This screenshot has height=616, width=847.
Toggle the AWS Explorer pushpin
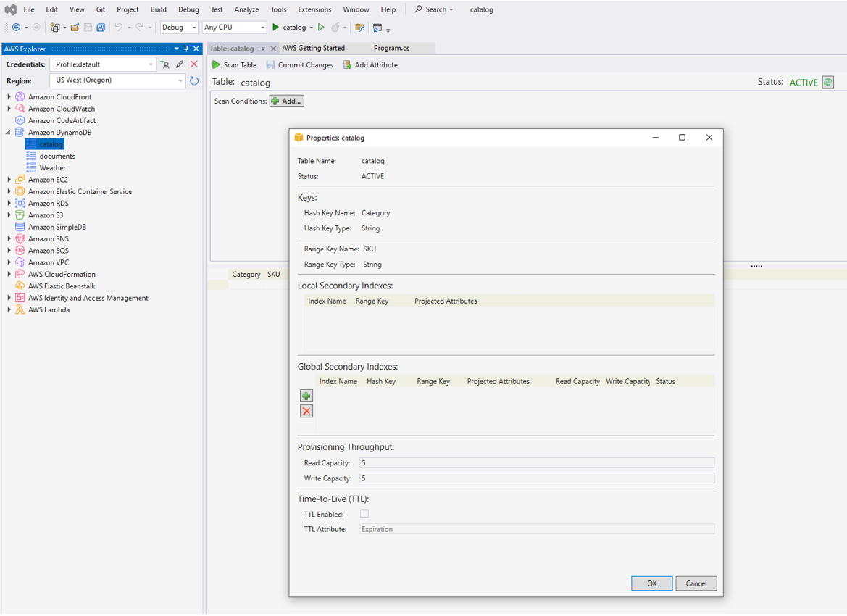(x=185, y=49)
